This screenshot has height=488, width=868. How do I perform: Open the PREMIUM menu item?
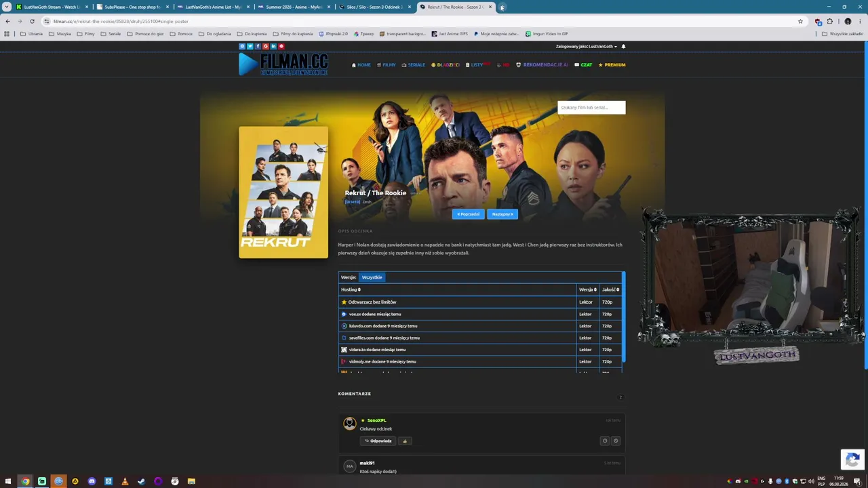(x=612, y=65)
